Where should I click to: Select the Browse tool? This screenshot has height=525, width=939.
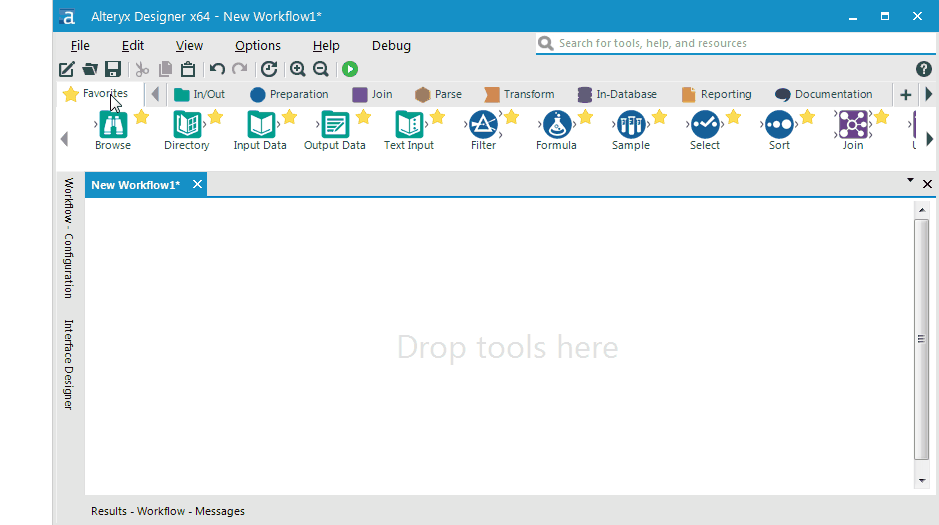tap(113, 131)
